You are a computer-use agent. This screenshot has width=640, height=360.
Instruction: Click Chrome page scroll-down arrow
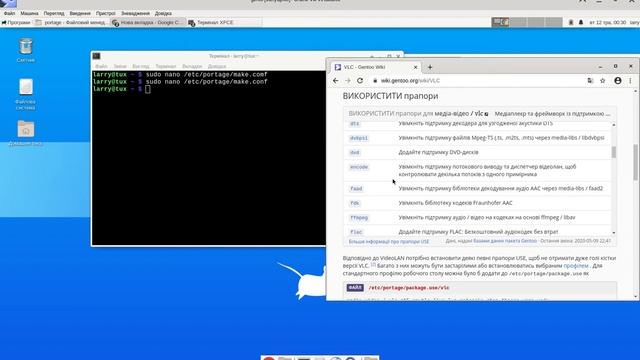(x=635, y=296)
